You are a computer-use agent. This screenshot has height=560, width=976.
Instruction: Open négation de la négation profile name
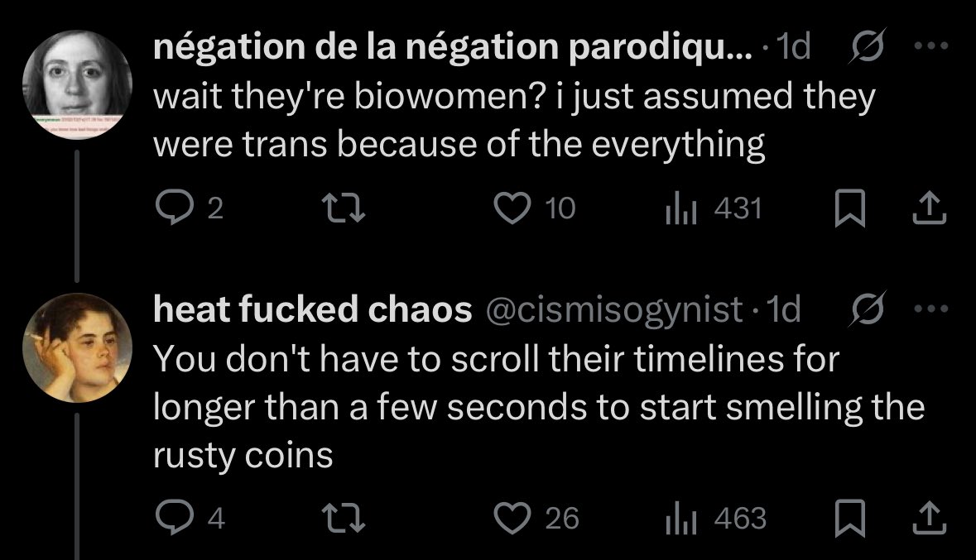(x=453, y=46)
